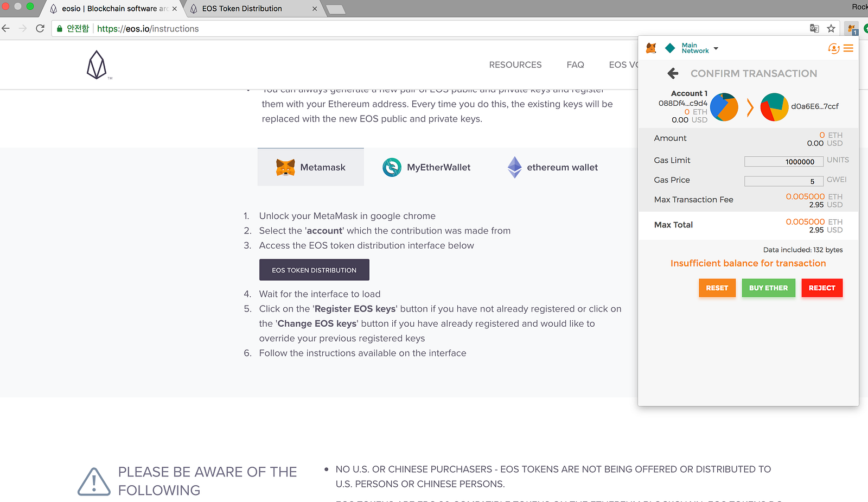Click the Account 1 identicon

pos(724,107)
